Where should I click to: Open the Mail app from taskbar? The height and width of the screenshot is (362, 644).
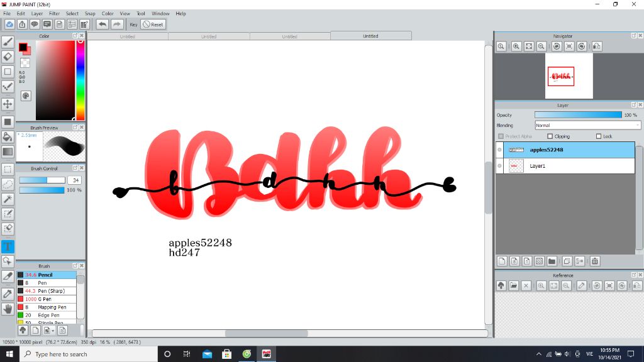pos(207,354)
